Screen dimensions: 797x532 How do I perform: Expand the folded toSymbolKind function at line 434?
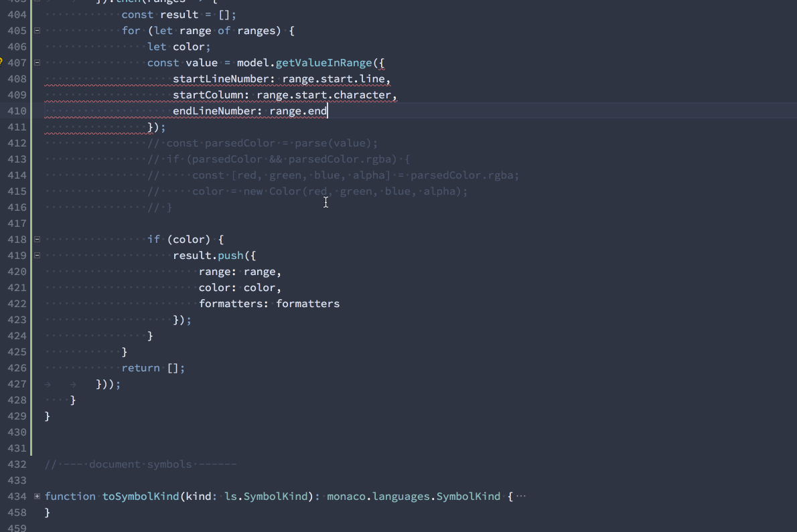tap(37, 496)
